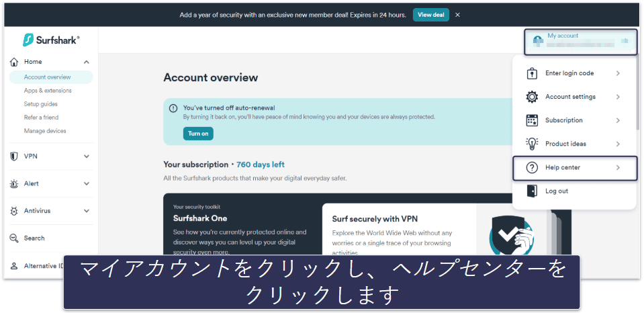The width and height of the screenshot is (644, 313).
Task: Click the View deal button
Action: [x=431, y=15]
